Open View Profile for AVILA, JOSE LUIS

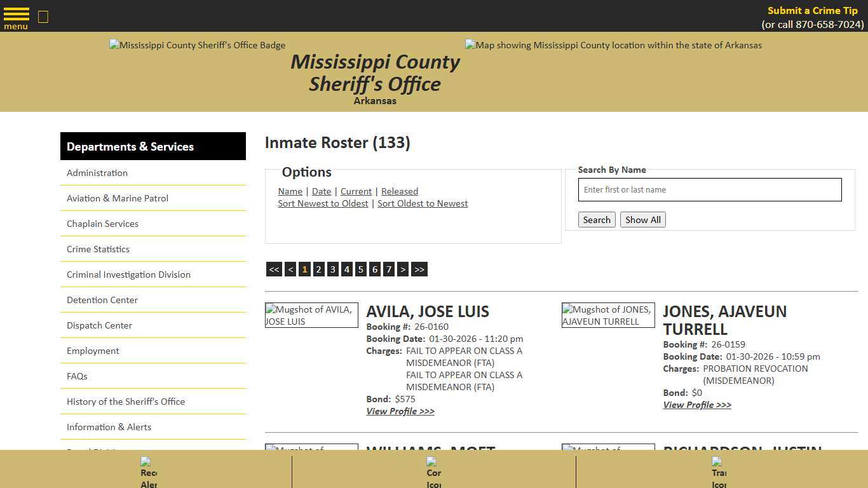tap(400, 411)
